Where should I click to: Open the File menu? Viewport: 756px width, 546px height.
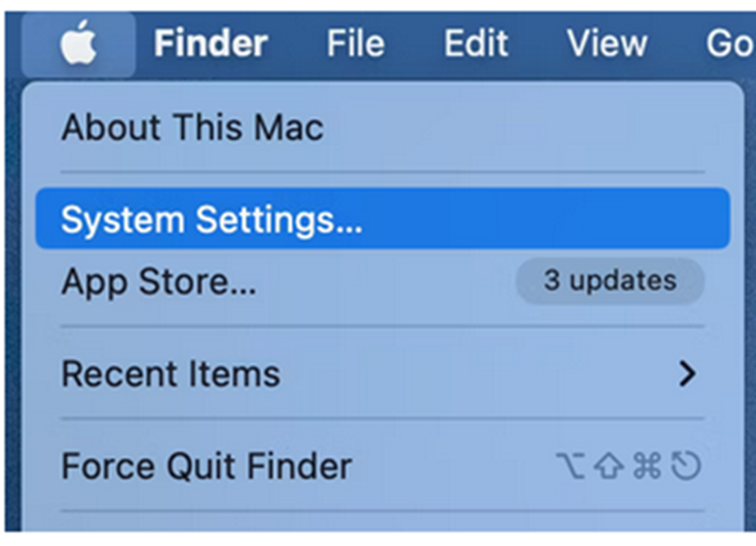[x=355, y=43]
